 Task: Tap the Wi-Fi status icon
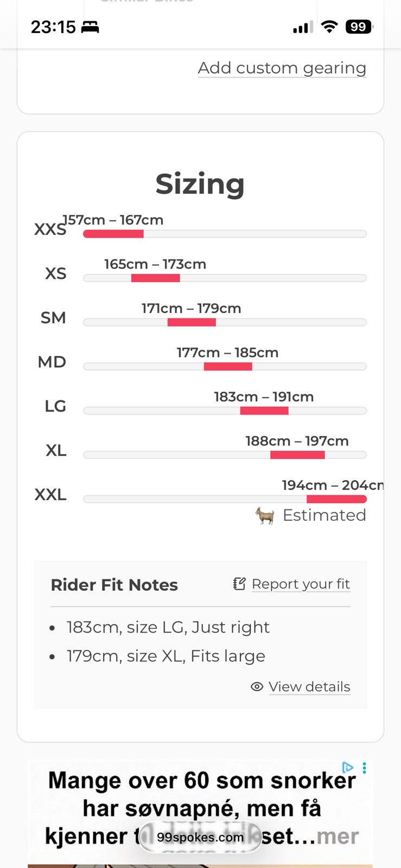pyautogui.click(x=329, y=27)
